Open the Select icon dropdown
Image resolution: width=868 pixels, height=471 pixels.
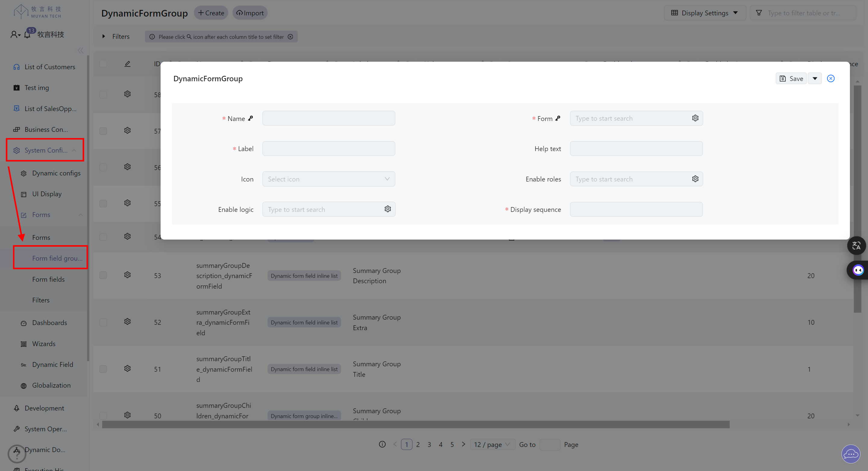click(328, 179)
